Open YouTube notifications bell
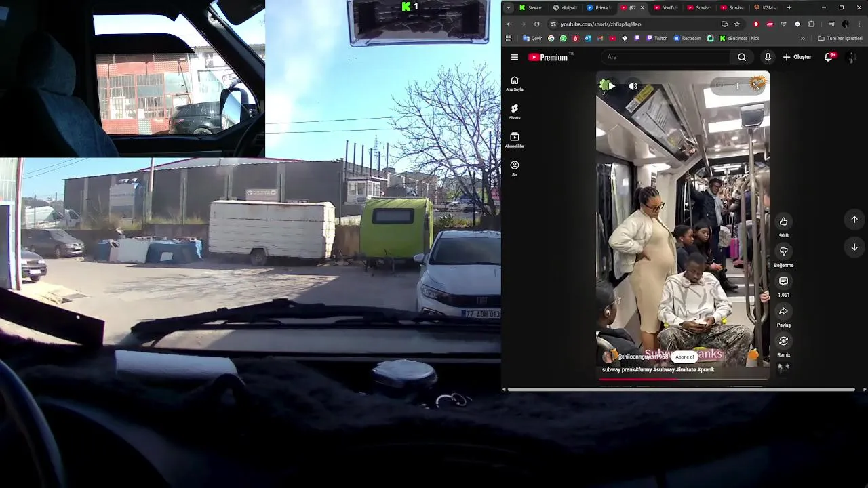The width and height of the screenshot is (868, 488). 829,58
